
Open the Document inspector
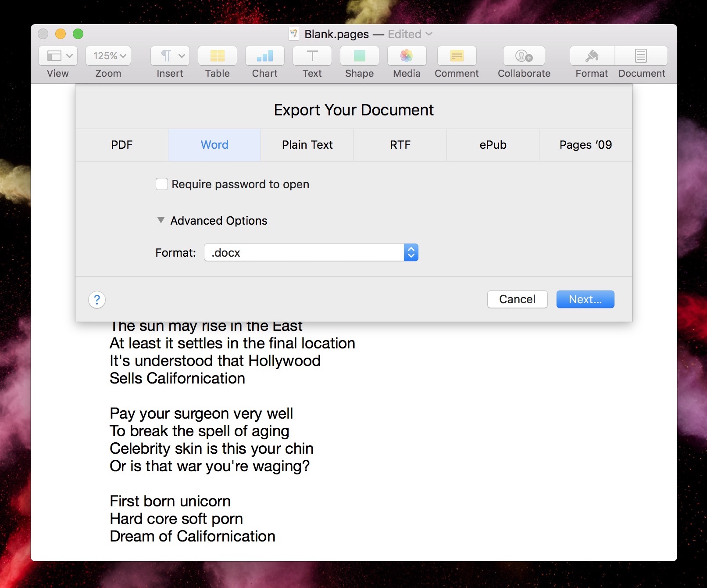click(641, 56)
